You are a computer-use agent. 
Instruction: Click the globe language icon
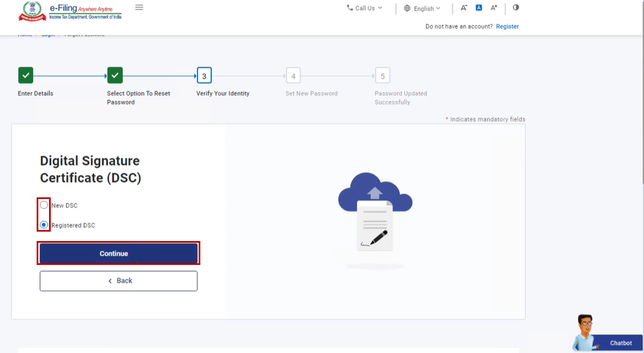(407, 8)
